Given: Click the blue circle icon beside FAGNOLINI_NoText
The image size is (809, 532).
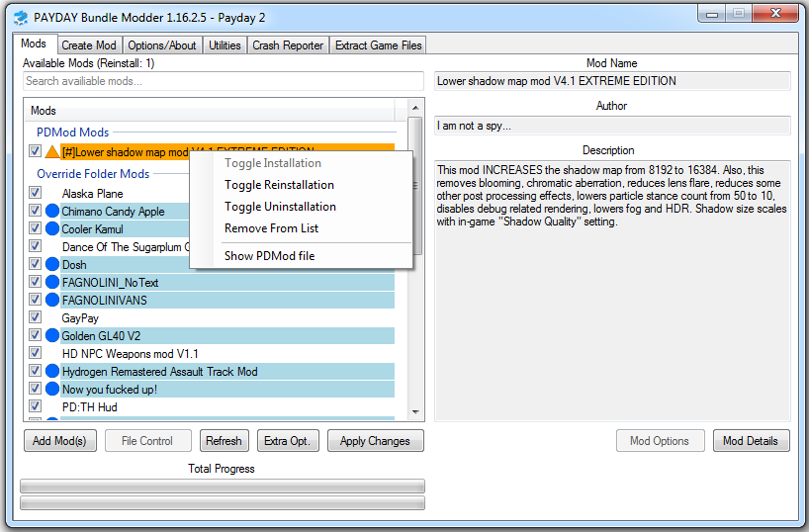Looking at the screenshot, I should pos(52,282).
